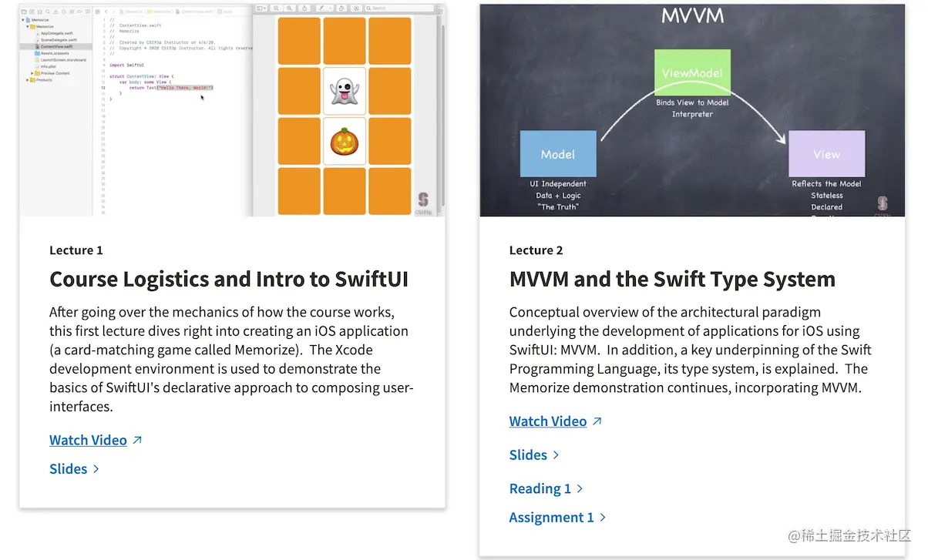This screenshot has height=560, width=928.
Task: Click the 'Lecture 2' label
Action: pos(536,250)
